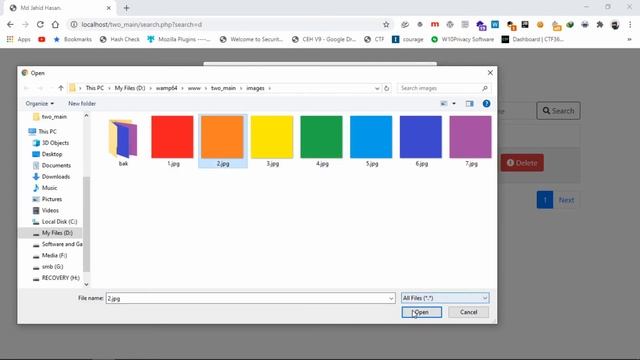
Task: Expand the address path history dropdown
Action: pyautogui.click(x=376, y=88)
